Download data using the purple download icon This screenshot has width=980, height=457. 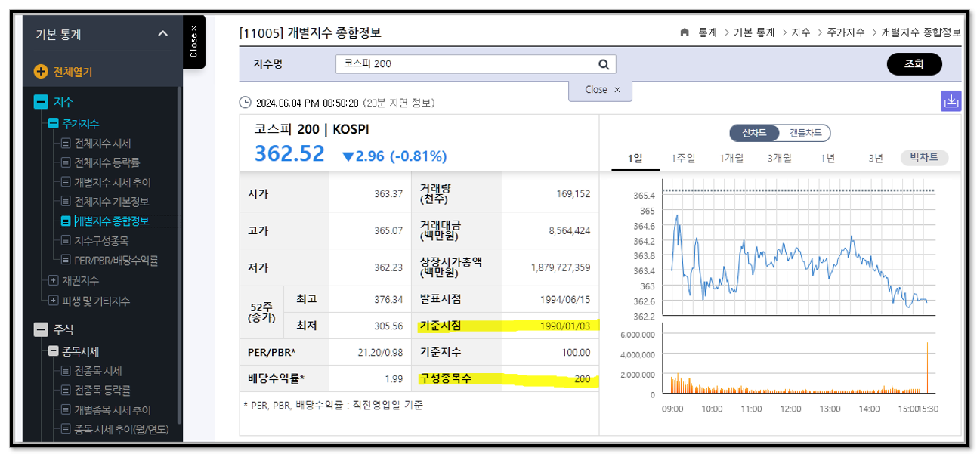(951, 100)
